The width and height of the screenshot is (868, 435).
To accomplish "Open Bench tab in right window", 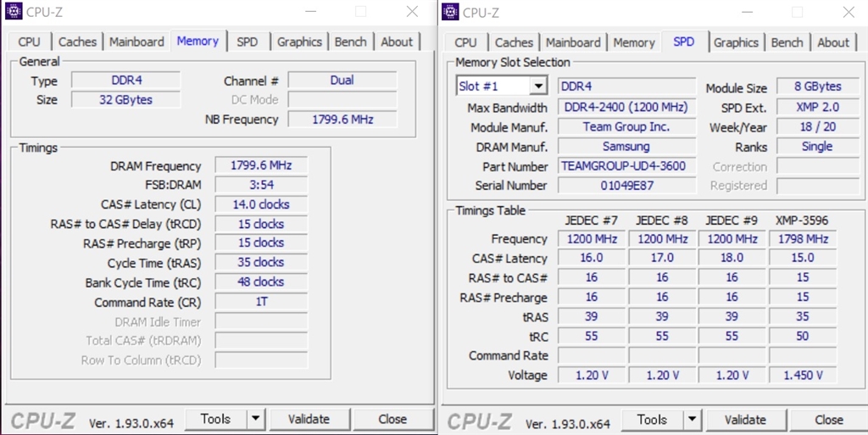I will pos(787,42).
